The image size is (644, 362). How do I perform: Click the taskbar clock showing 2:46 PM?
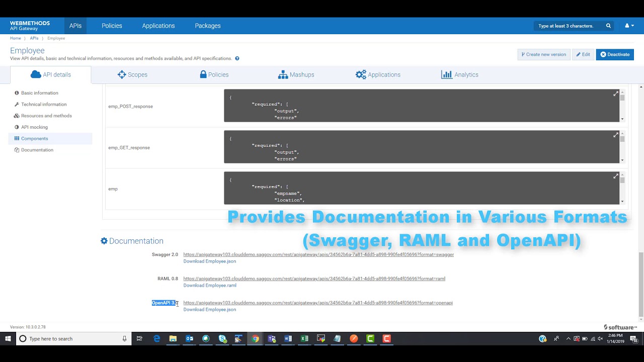click(x=615, y=338)
